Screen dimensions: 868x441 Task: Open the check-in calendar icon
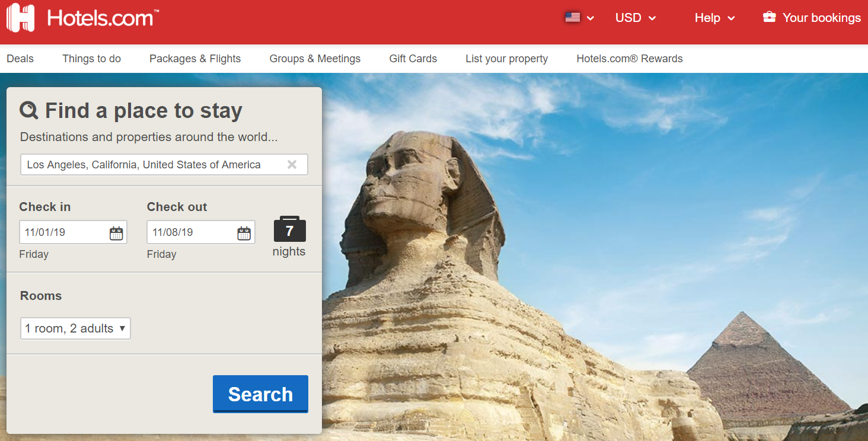pos(116,233)
